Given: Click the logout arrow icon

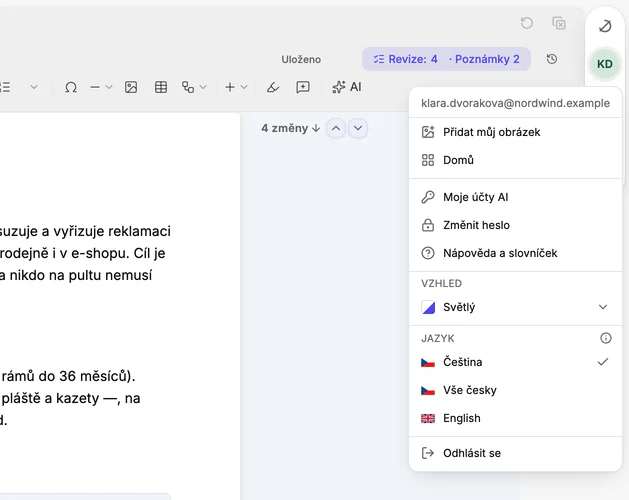Looking at the screenshot, I should (x=428, y=453).
